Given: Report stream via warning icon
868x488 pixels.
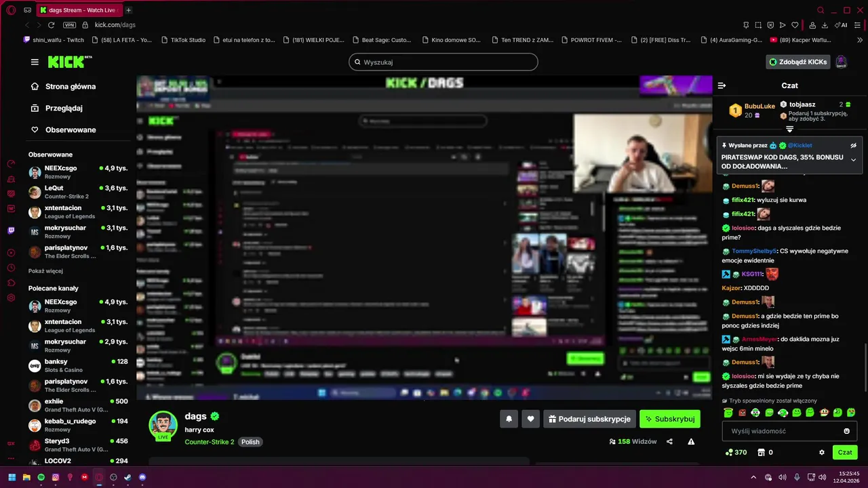Looking at the screenshot, I should pos(691,442).
